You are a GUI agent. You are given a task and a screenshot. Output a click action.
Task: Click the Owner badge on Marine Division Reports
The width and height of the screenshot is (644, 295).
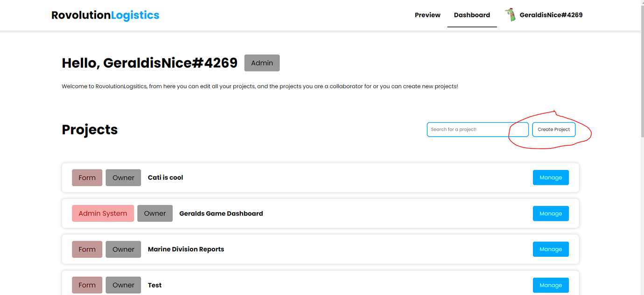pos(123,249)
